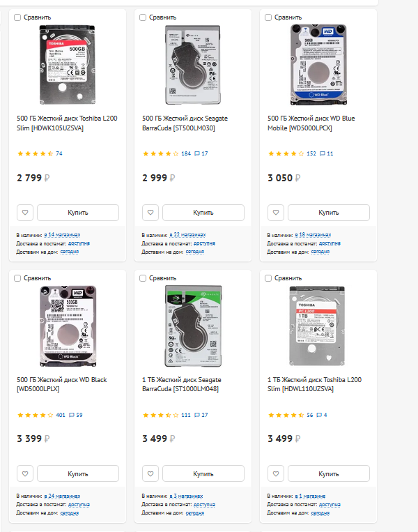Add Toshiba L200 Slim 500 ГБ to favorites
The image size is (418, 532).
[x=24, y=213]
